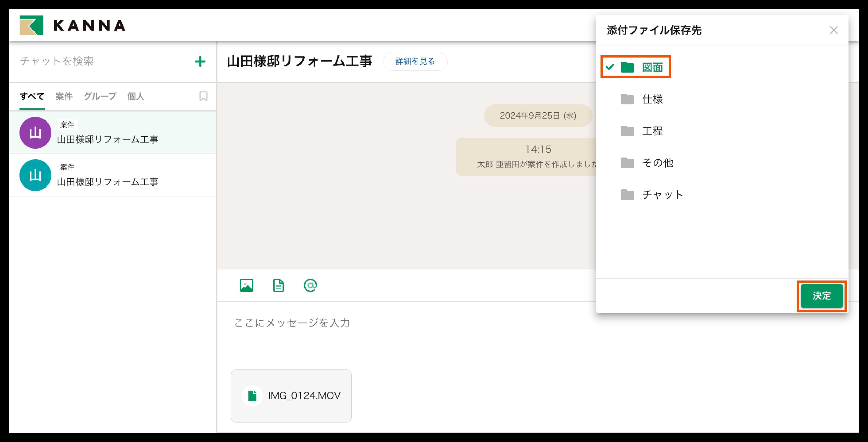
Task: Click the @ mention icon
Action: [x=310, y=285]
